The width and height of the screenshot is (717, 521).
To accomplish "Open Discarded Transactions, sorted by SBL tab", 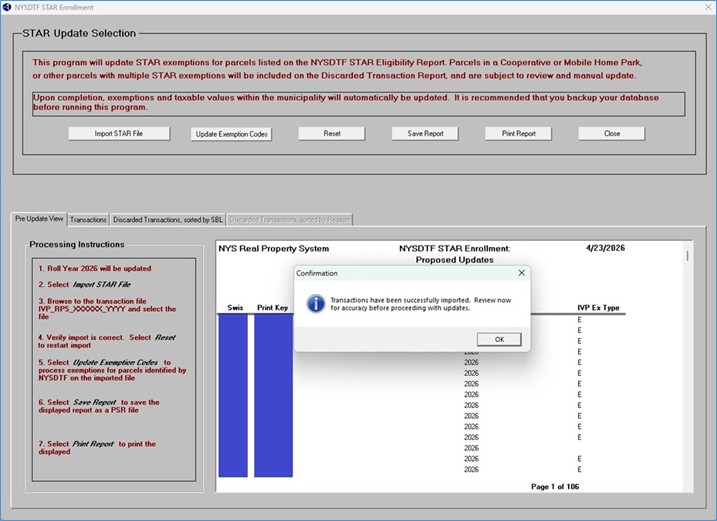I will point(168,220).
